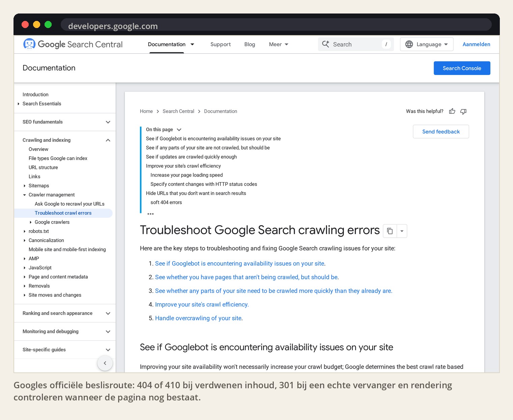The width and height of the screenshot is (513, 420).
Task: Jump to See if updates are crawled quickly enough
Action: coord(191,157)
